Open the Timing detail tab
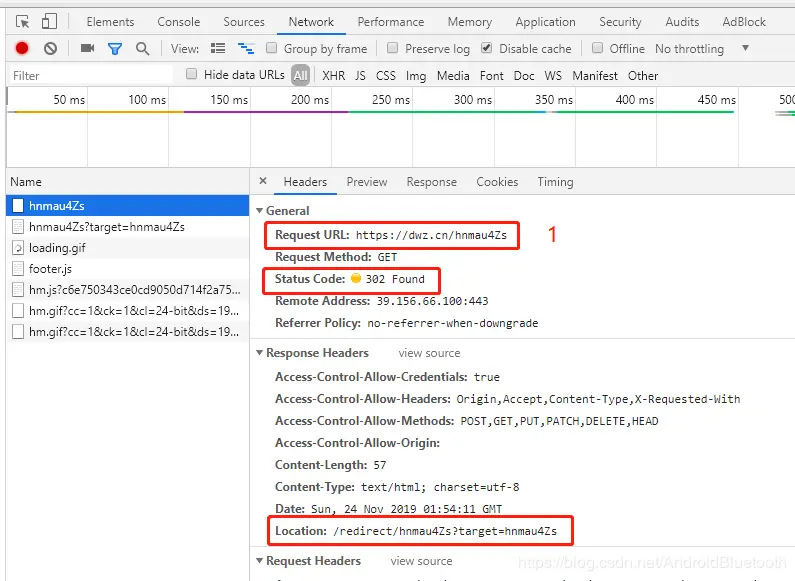The width and height of the screenshot is (795, 581). (x=555, y=182)
